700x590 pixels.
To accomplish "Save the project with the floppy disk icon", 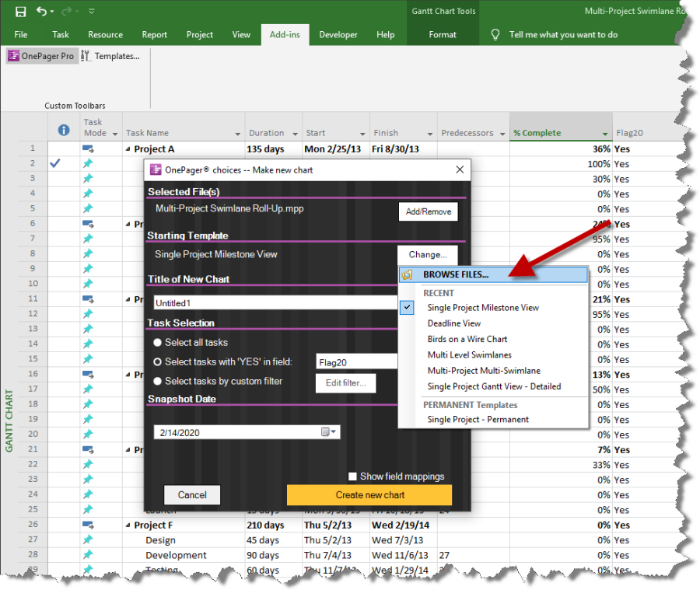I will (x=20, y=12).
